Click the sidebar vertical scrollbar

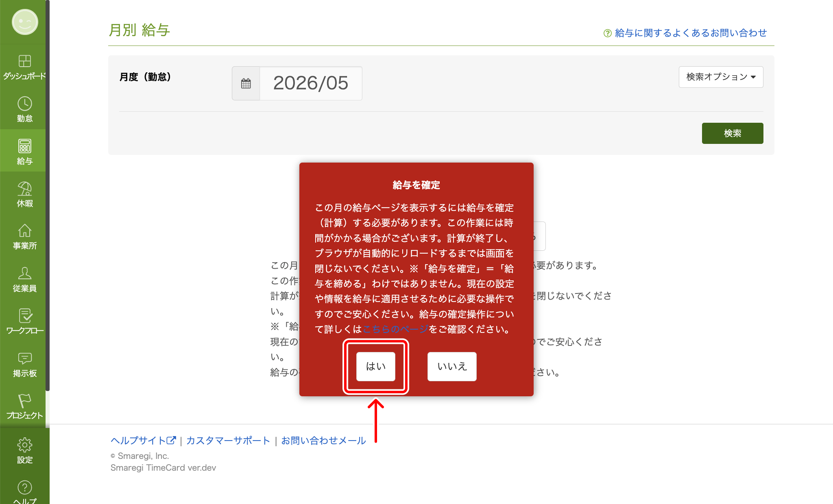(48, 195)
